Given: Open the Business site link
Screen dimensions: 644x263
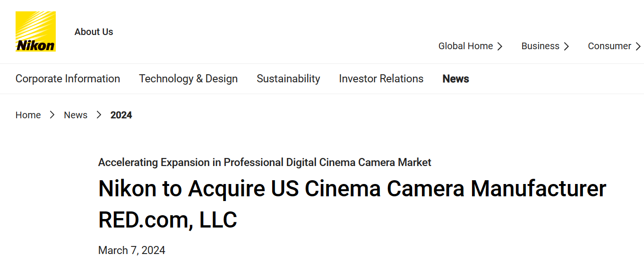Looking at the screenshot, I should coord(540,46).
